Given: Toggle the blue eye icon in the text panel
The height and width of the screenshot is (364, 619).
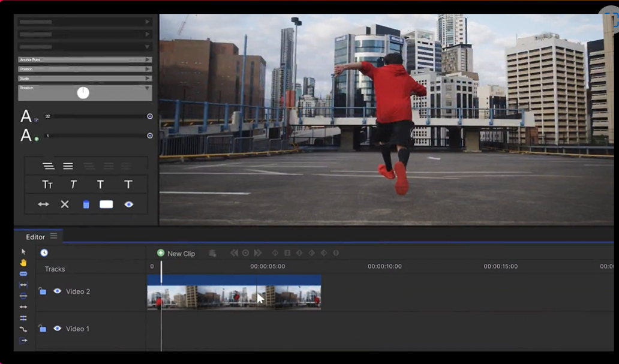Looking at the screenshot, I should 129,204.
